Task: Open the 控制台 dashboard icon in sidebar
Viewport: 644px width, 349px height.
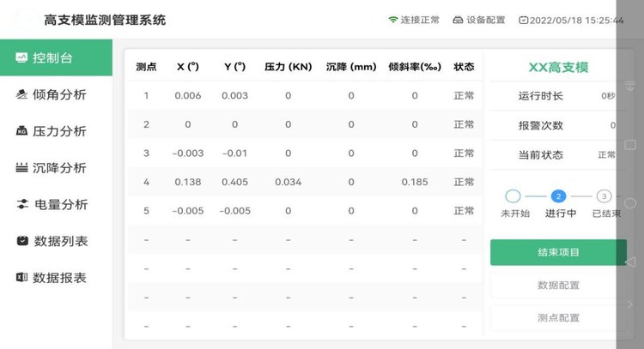Action: 21,58
